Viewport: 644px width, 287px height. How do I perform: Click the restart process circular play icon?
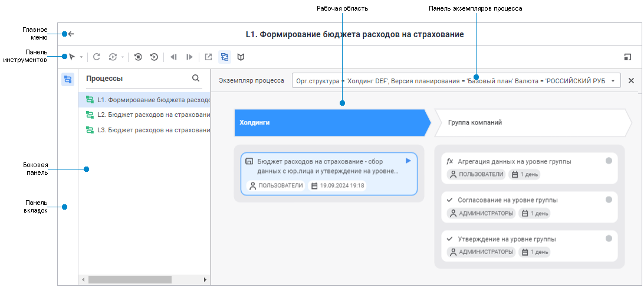(154, 57)
